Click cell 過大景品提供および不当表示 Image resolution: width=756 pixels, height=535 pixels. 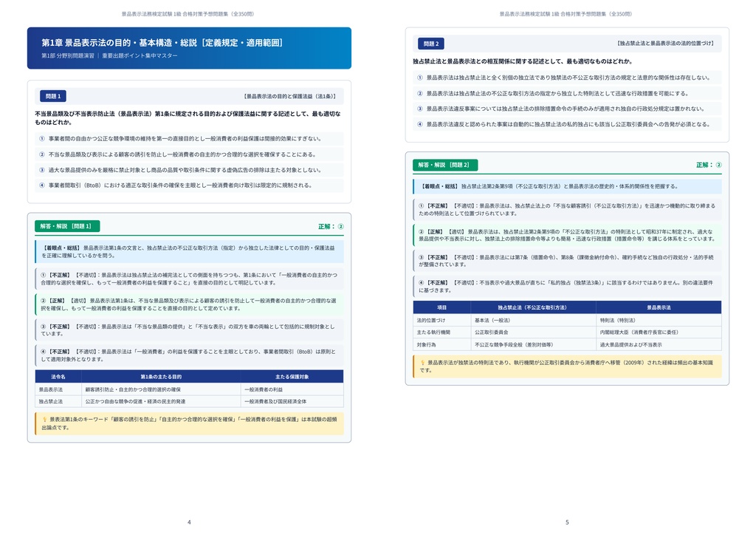pyautogui.click(x=659, y=344)
